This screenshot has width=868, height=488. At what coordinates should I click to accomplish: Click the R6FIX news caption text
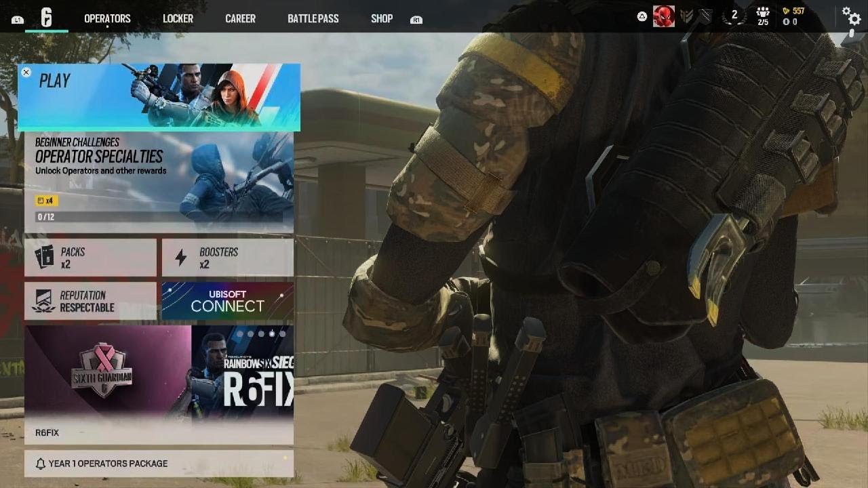click(x=47, y=432)
